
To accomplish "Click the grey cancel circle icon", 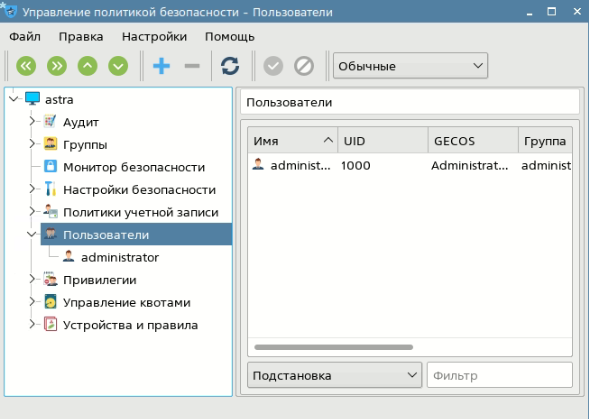I will tap(304, 66).
